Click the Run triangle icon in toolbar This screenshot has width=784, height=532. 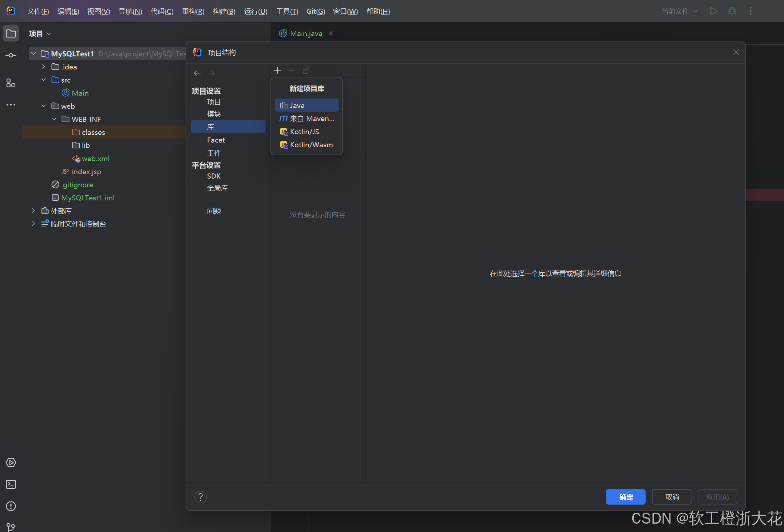pos(713,11)
